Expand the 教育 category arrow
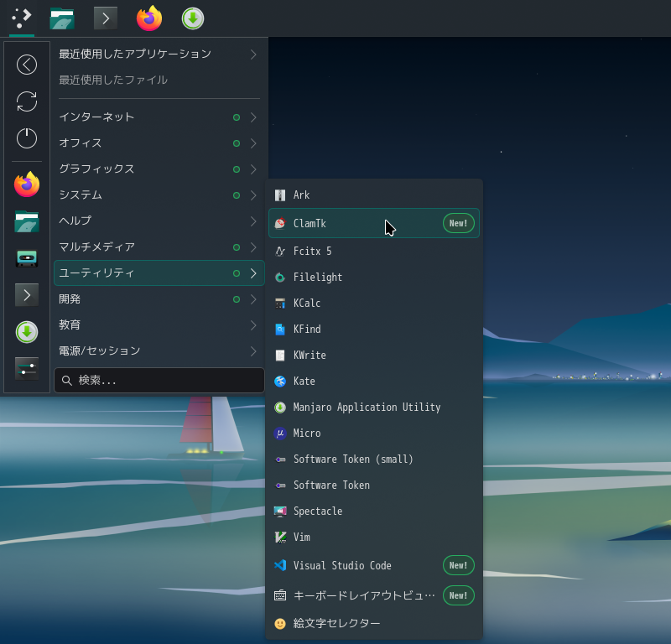This screenshot has width=671, height=644. pos(253,325)
